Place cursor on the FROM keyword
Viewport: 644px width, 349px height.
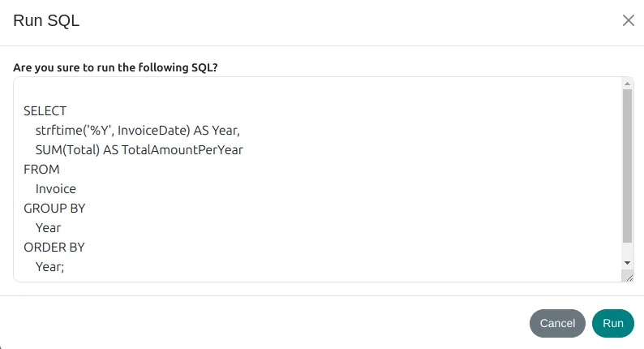point(41,169)
